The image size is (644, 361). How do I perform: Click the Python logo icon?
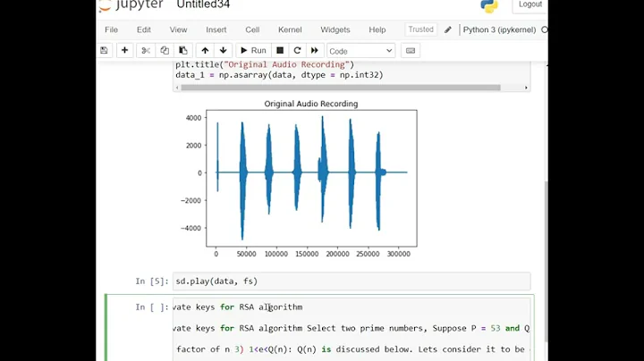point(488,5)
